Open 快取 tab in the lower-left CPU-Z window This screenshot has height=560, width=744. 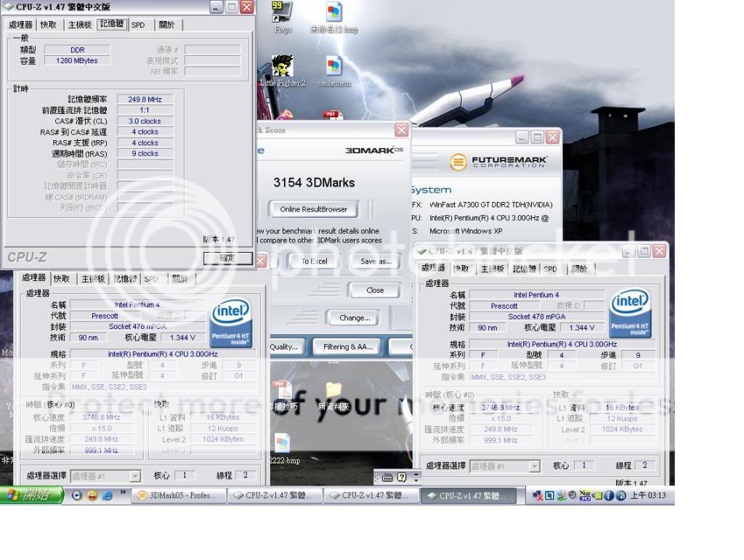pyautogui.click(x=62, y=279)
